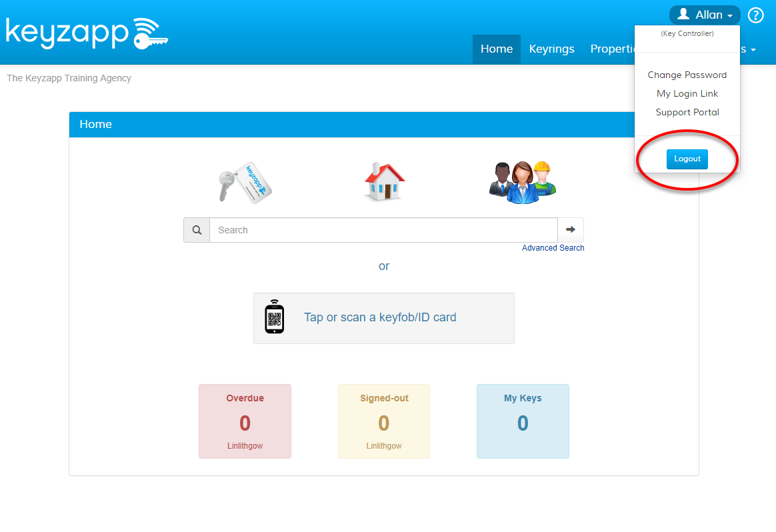Click Tap or scan a keyfob/ID card
The height and width of the screenshot is (532, 776).
pos(384,318)
